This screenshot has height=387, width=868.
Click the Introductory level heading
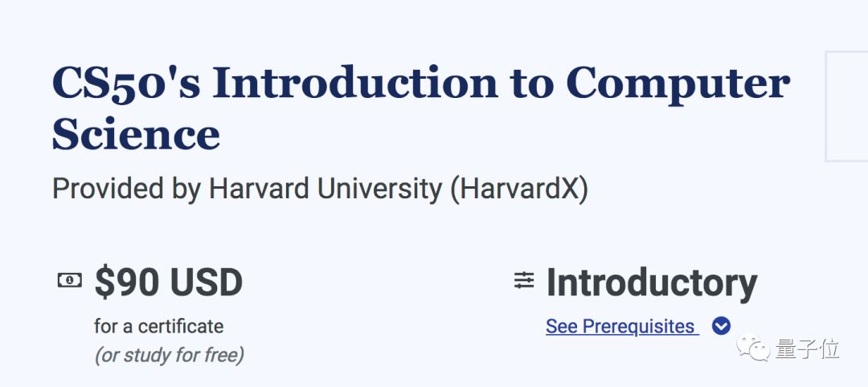[x=652, y=283]
